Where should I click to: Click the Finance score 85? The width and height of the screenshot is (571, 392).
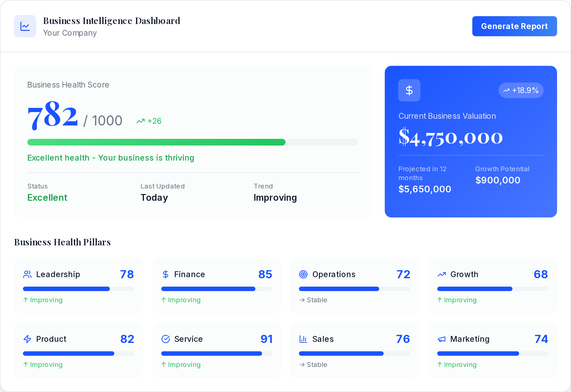pyautogui.click(x=265, y=274)
